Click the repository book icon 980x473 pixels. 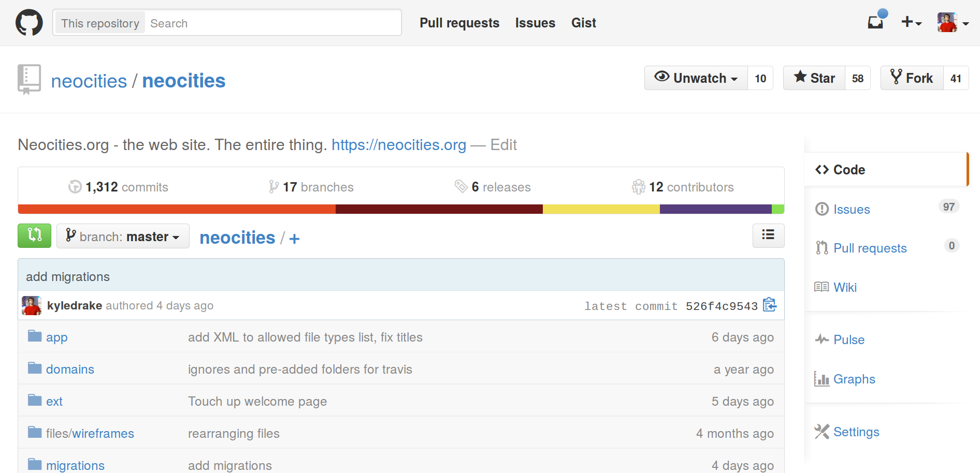pos(29,79)
